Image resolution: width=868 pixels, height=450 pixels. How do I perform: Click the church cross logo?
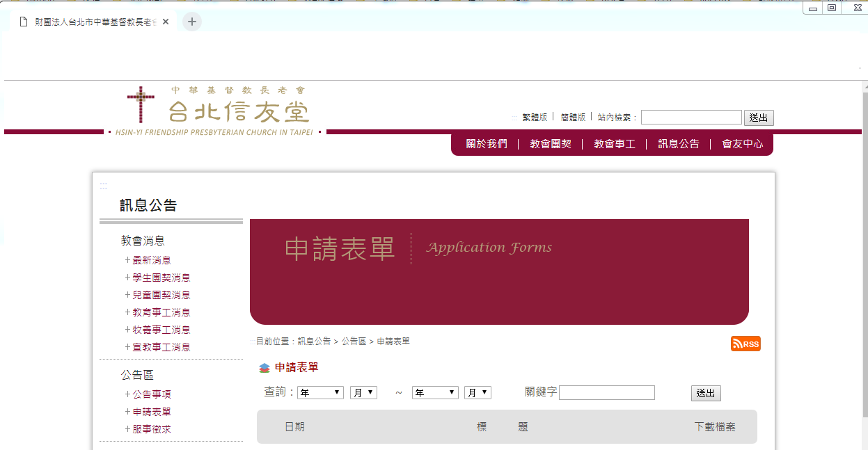(x=141, y=104)
